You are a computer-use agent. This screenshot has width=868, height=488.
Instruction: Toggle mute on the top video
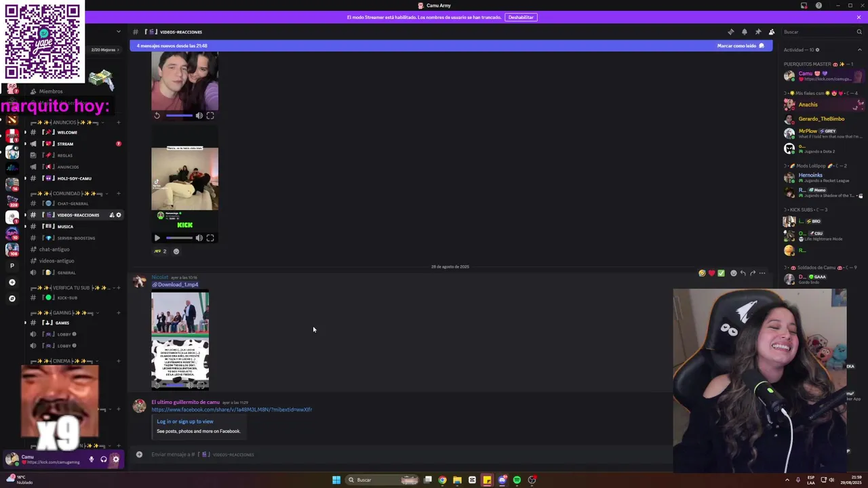(199, 116)
